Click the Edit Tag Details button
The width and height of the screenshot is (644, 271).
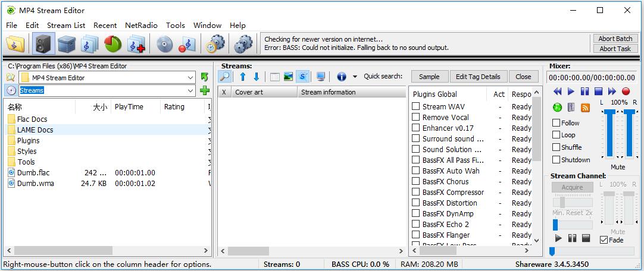coord(478,77)
